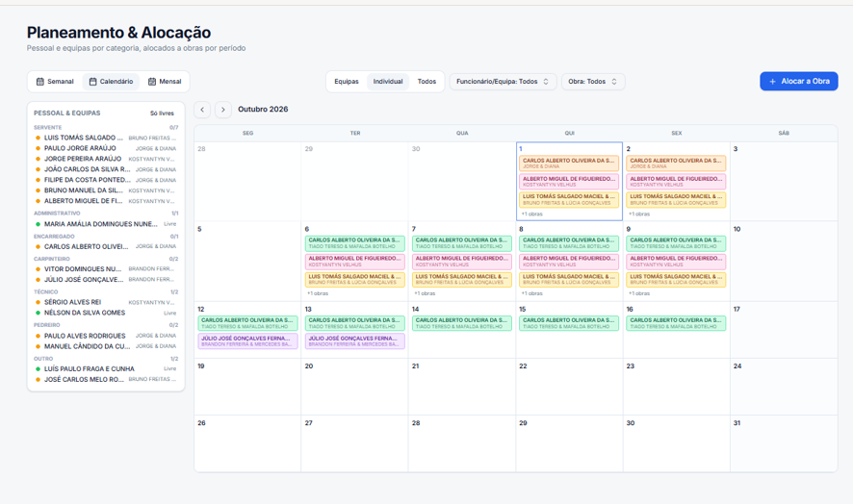Show +1 obras on day 2
The image size is (853, 504).
pos(639,214)
